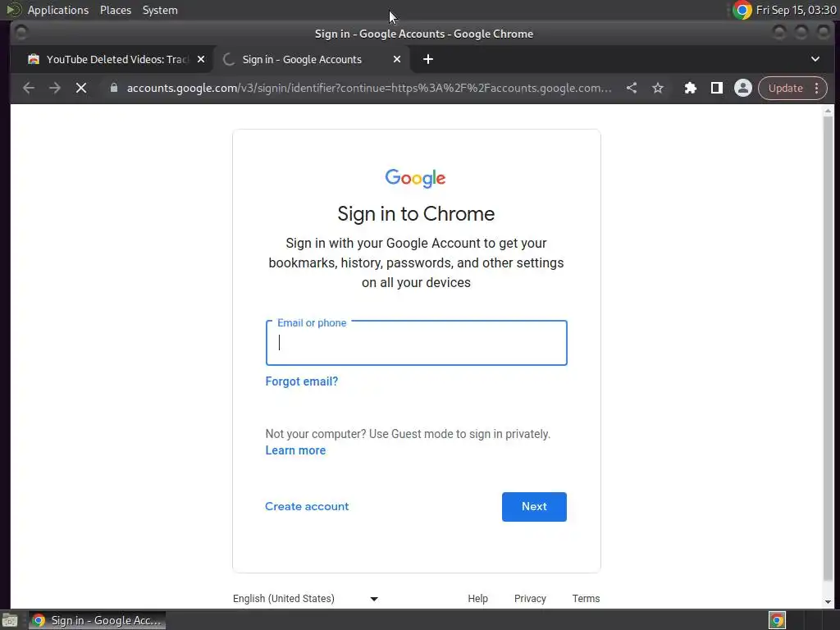
Task: Expand the English (United States) language dropdown
Action: [x=305, y=598]
